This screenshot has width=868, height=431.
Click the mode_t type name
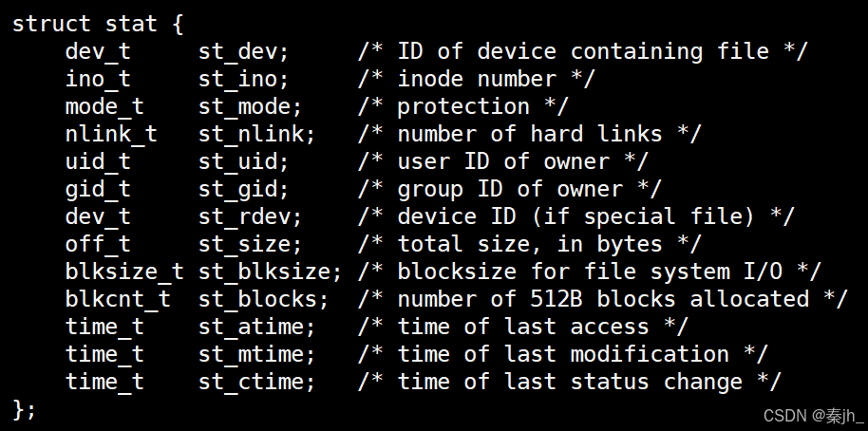104,106
